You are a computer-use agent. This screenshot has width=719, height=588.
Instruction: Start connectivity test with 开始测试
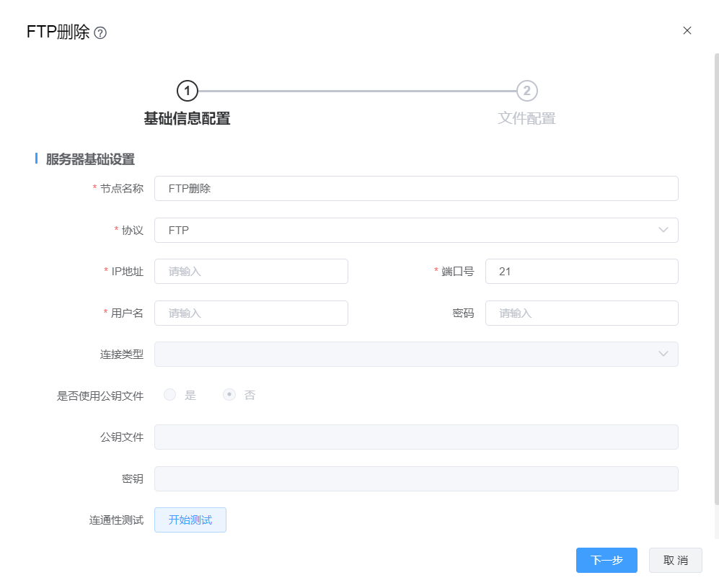click(x=190, y=520)
